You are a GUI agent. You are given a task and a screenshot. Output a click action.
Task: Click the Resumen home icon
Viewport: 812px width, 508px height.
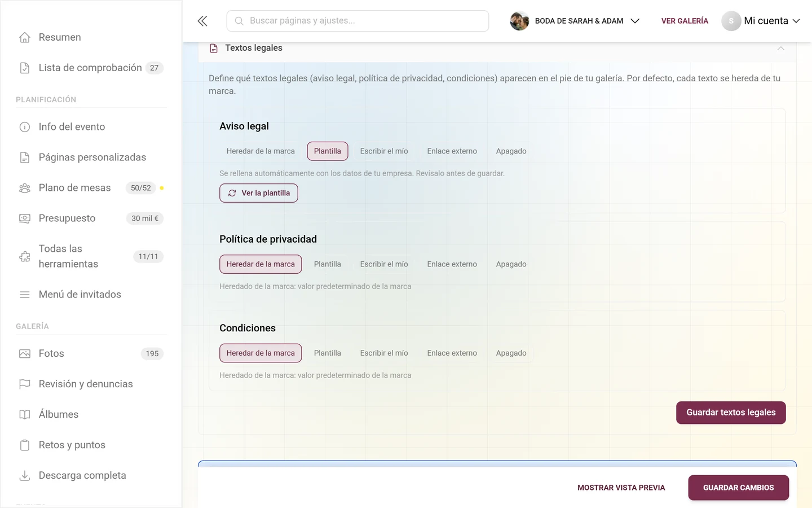point(25,37)
